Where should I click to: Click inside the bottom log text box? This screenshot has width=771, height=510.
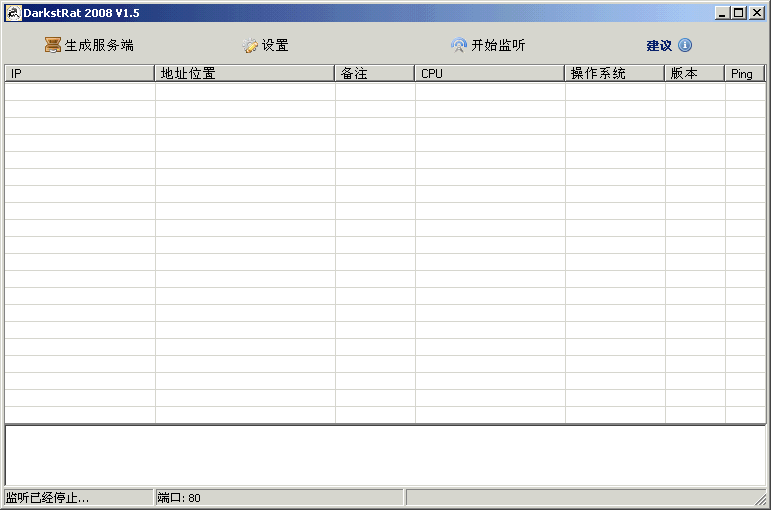(385, 455)
